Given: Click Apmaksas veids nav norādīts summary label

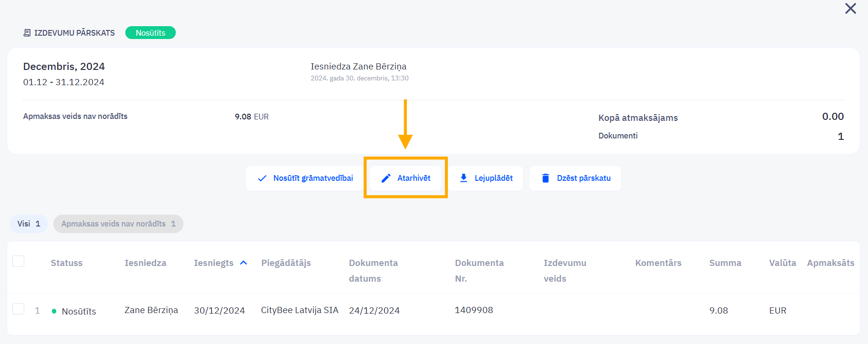Looking at the screenshot, I should pyautogui.click(x=75, y=116).
